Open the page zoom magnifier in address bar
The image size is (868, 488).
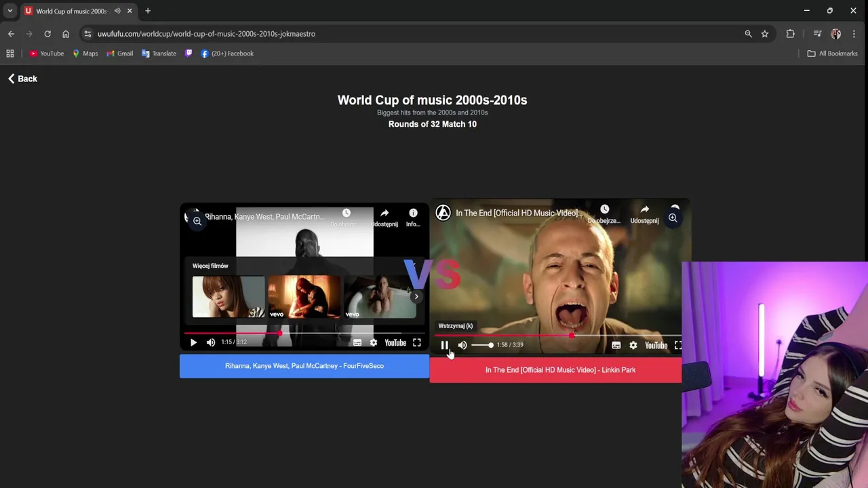tap(748, 34)
